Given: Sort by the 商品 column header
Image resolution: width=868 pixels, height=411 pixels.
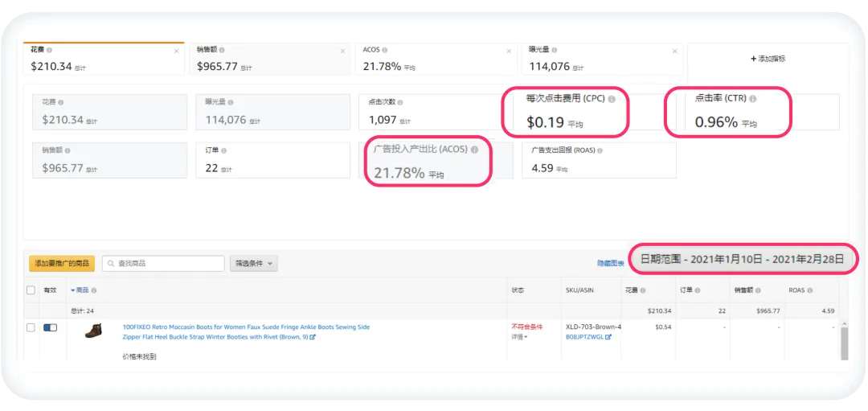Looking at the screenshot, I should coord(82,290).
